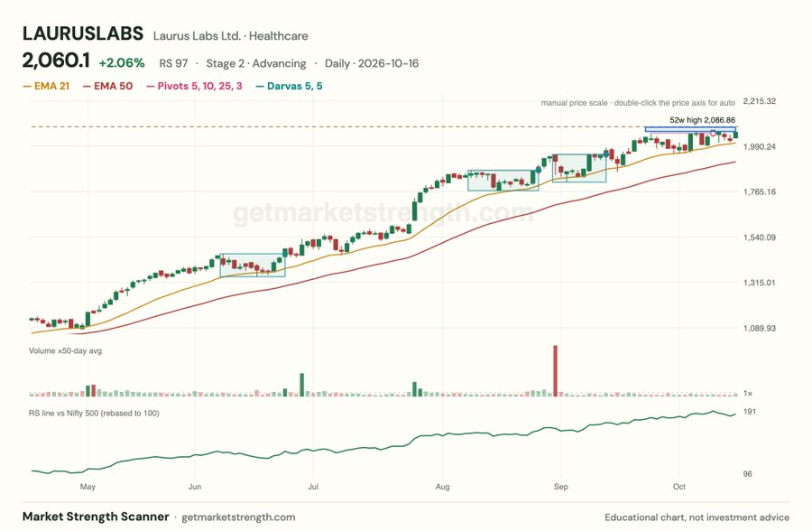
Task: Click the RS 97 rating text
Action: tap(173, 63)
